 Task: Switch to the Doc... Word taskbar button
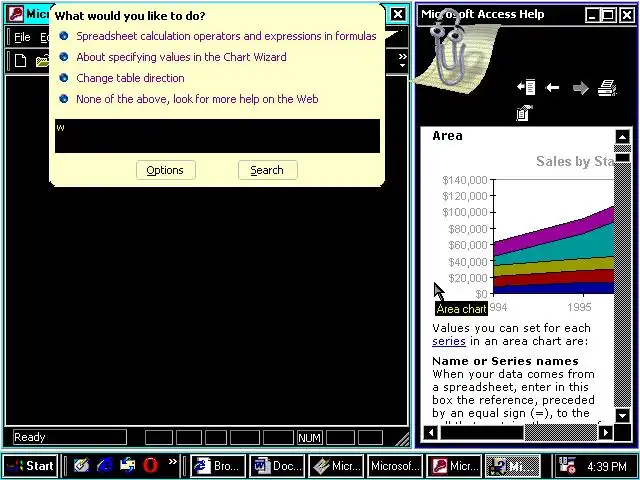(x=277, y=466)
